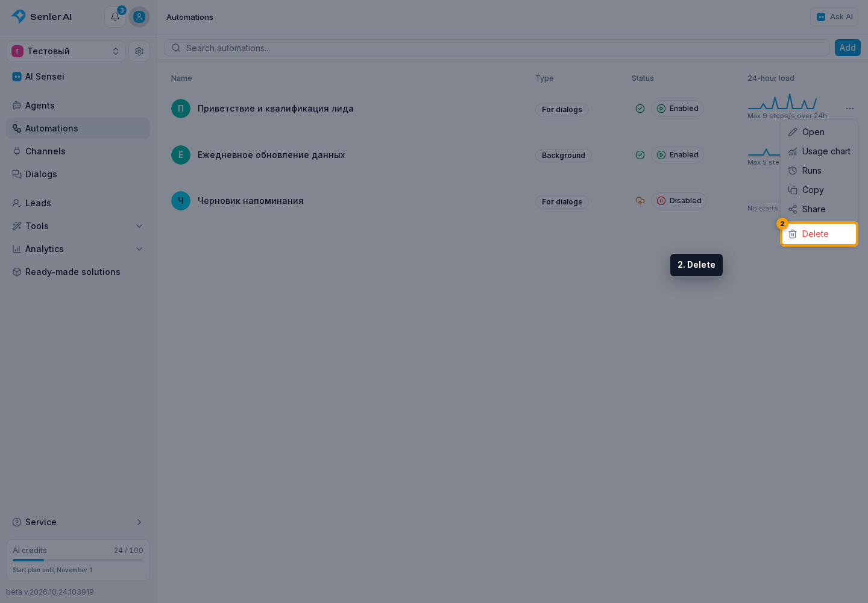This screenshot has width=868, height=603.
Task: Open the notifications bell
Action: [x=115, y=17]
